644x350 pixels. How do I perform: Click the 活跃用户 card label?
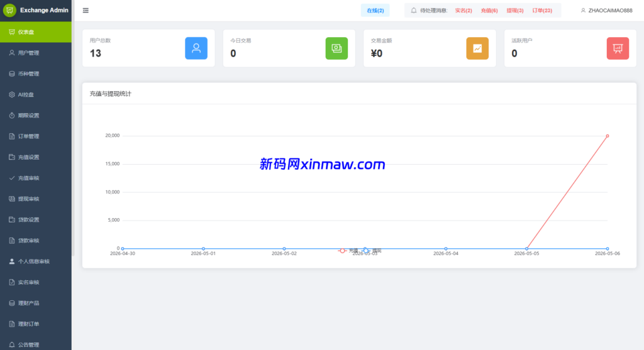[521, 41]
